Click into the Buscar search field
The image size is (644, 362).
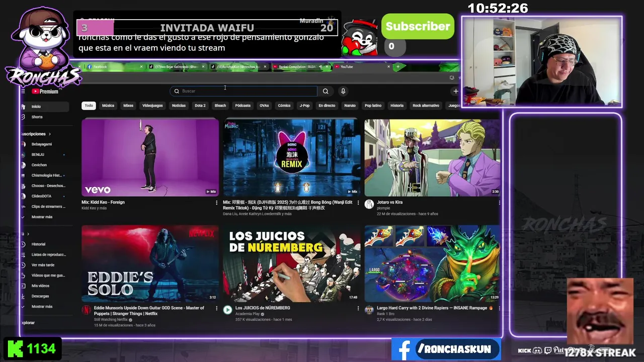click(244, 91)
